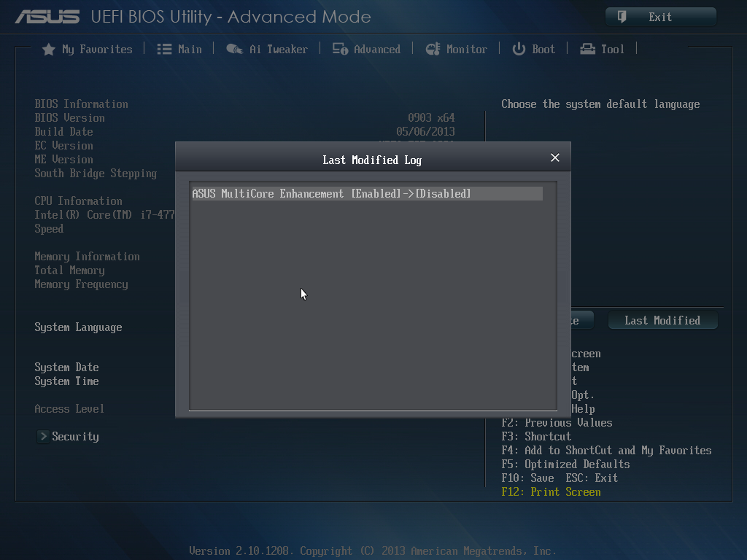Click the Intel(R) Core(TM) i7 processor line
Screen dimensions: 747x560
point(105,215)
